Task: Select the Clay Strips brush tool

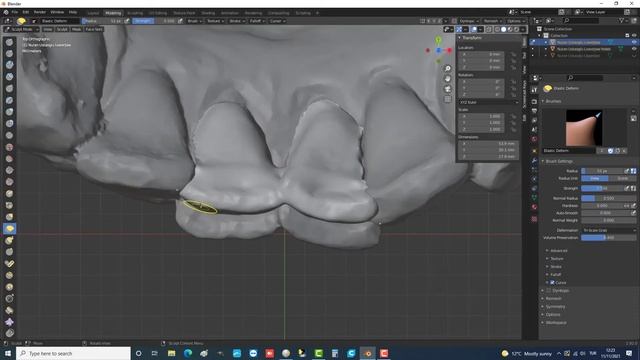Action: coord(9,77)
